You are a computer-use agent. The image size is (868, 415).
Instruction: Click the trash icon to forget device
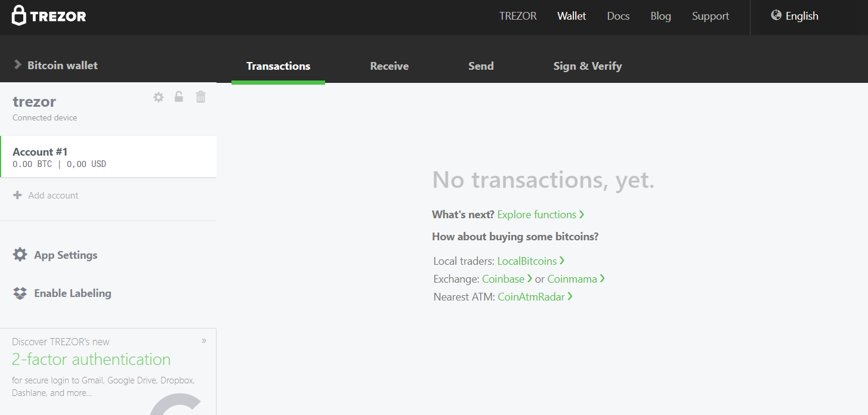click(x=201, y=97)
